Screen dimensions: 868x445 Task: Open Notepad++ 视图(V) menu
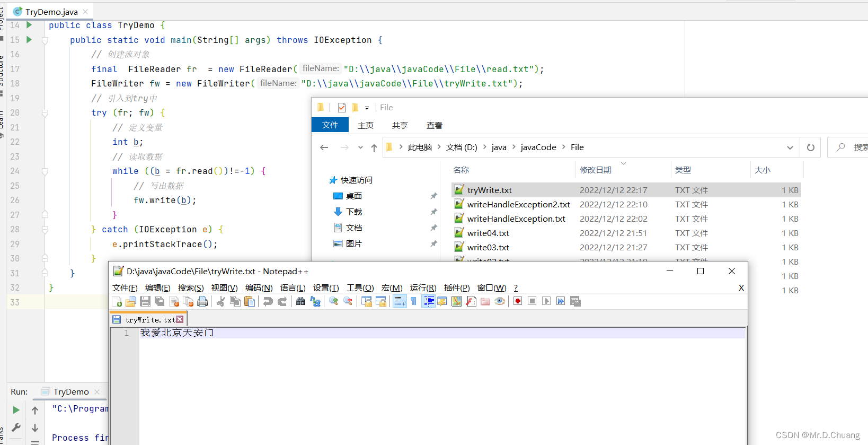(224, 287)
